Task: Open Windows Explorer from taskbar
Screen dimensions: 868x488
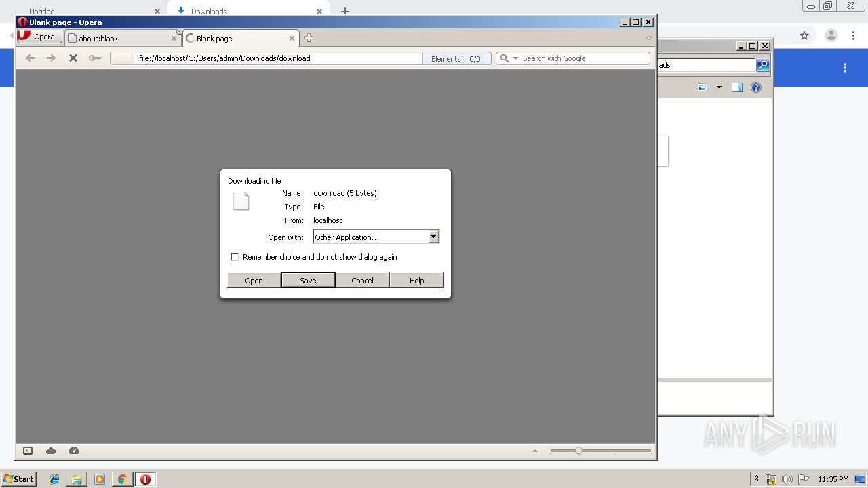Action: [77, 479]
